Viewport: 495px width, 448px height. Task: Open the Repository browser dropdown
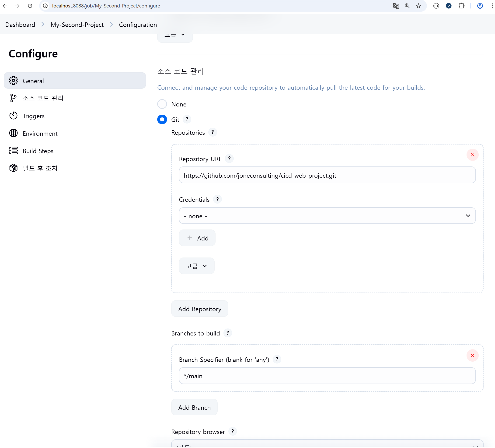coord(327,444)
